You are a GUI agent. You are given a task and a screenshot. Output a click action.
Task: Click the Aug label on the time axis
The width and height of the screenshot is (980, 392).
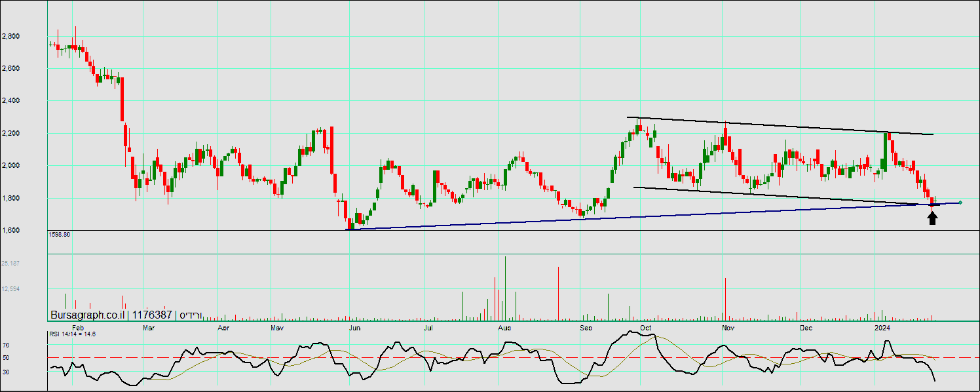tap(504, 327)
